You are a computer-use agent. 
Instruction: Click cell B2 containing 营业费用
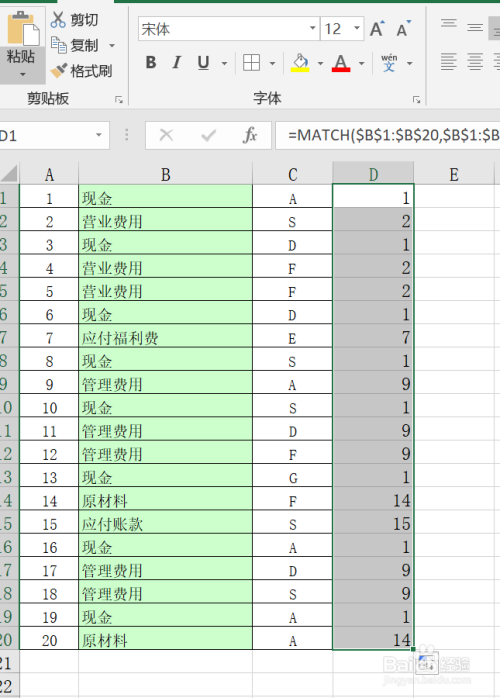pyautogui.click(x=165, y=221)
